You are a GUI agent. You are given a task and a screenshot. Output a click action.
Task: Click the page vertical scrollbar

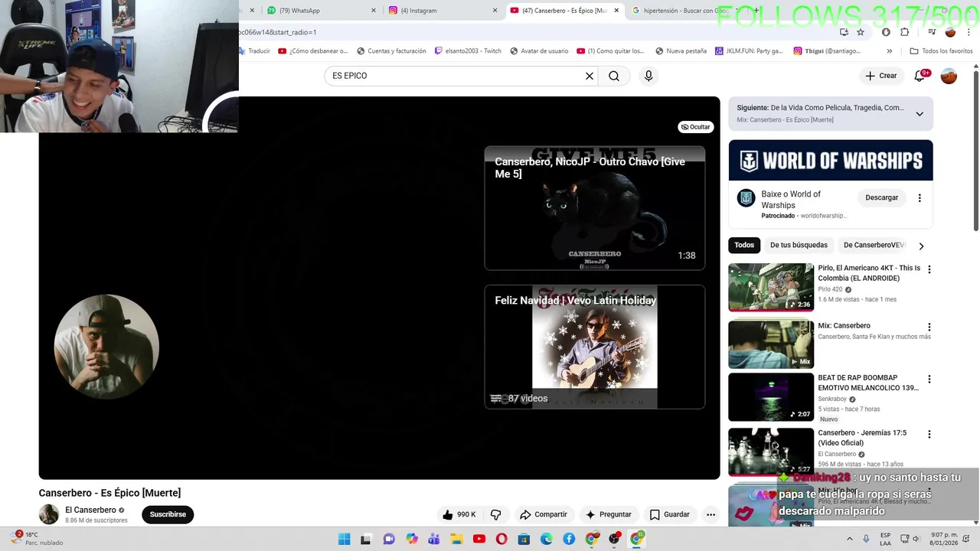point(976,149)
